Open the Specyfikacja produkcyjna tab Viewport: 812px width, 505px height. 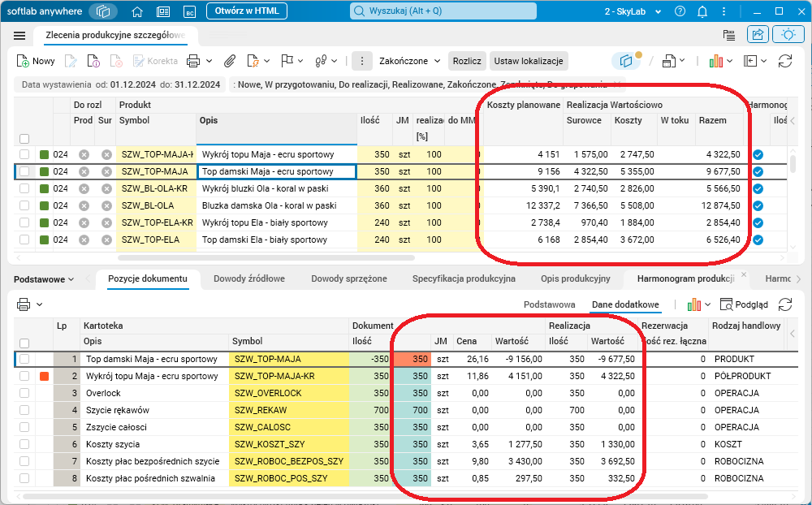tap(464, 278)
